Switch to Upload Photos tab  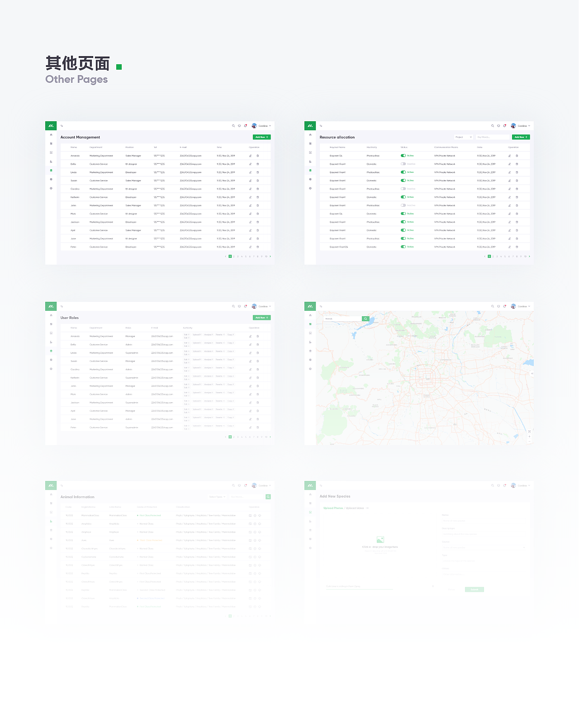(x=333, y=508)
